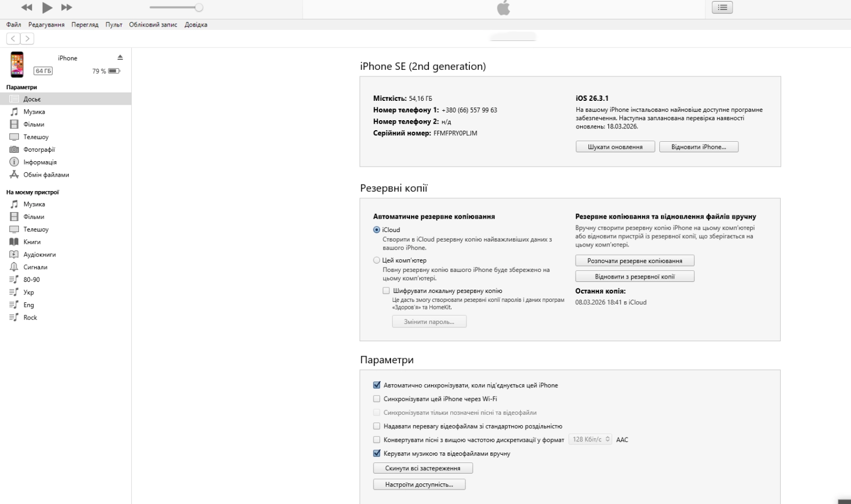Screen dimensions: 851x504
Task: Click the Apple logo at top center
Action: coord(504,8)
